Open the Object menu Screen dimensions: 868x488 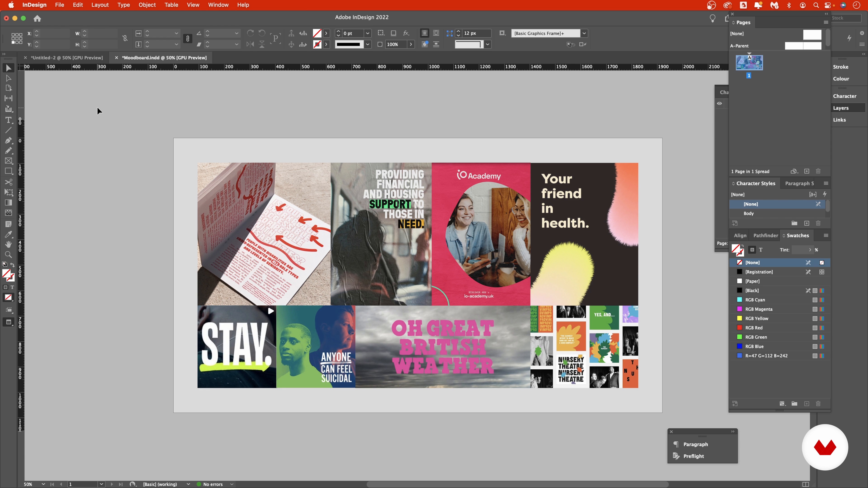[x=147, y=5]
